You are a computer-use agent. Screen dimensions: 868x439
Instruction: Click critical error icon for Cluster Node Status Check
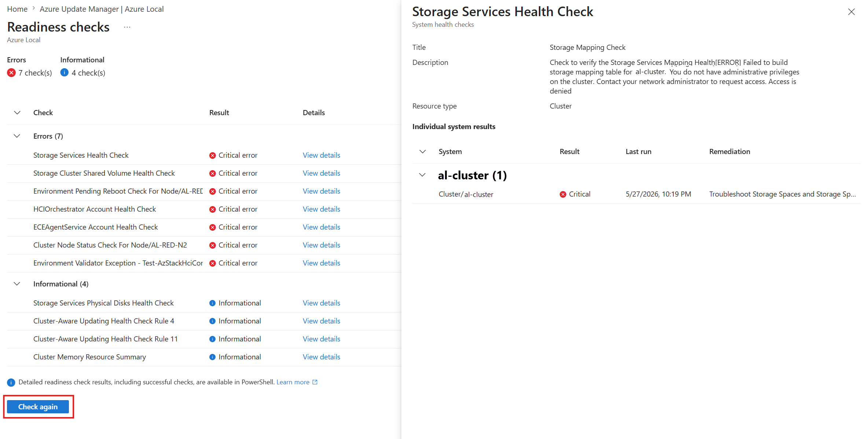click(x=213, y=245)
